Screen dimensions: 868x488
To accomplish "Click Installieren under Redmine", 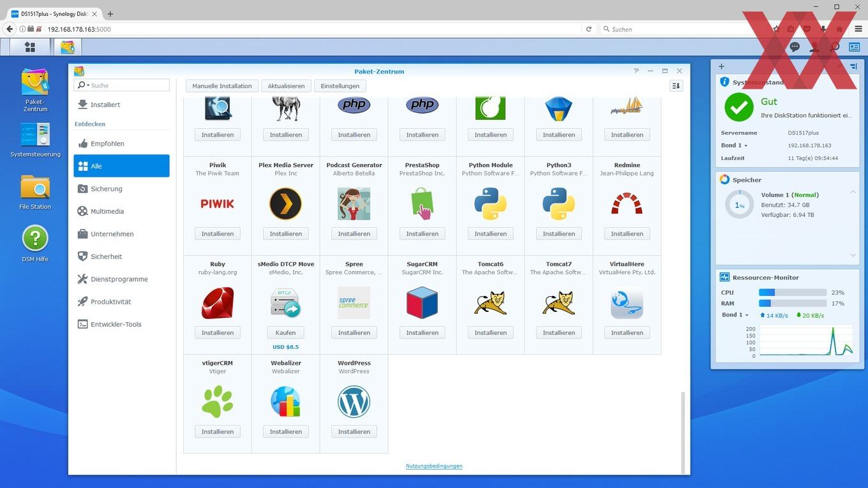I will click(x=627, y=233).
